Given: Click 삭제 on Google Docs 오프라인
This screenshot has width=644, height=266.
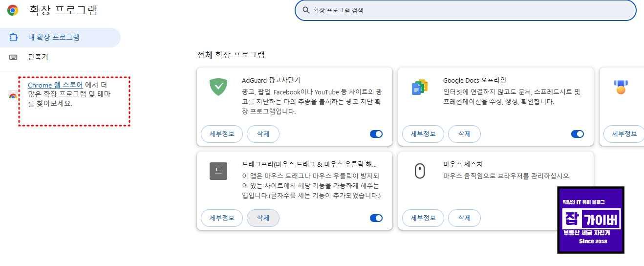Looking at the screenshot, I should pos(464,134).
